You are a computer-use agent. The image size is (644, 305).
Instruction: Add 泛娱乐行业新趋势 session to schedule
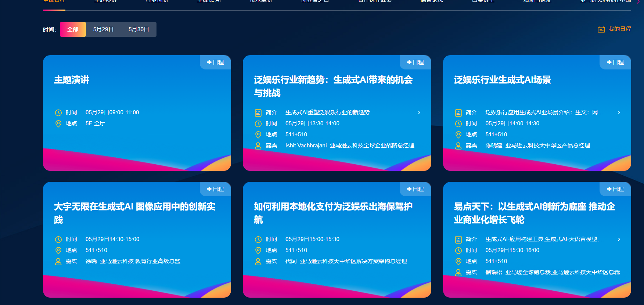point(415,62)
